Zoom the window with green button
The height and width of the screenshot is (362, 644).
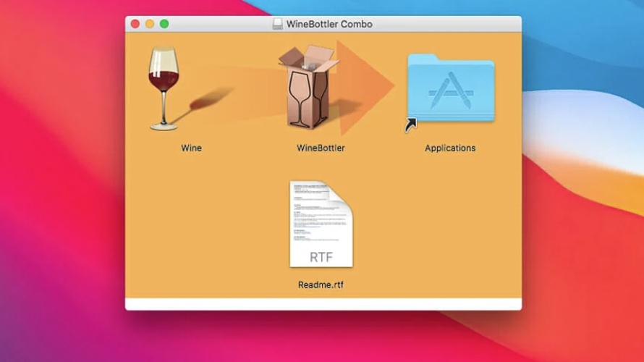pyautogui.click(x=164, y=24)
